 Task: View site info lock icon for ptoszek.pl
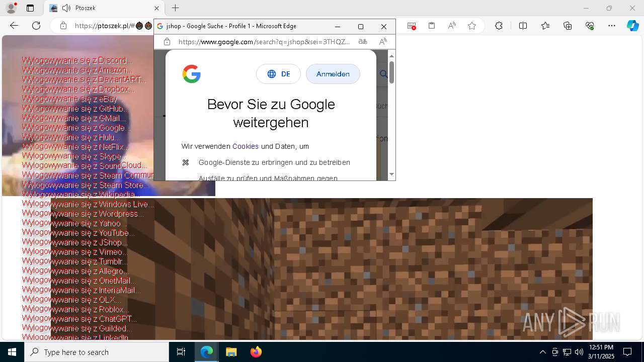63,26
